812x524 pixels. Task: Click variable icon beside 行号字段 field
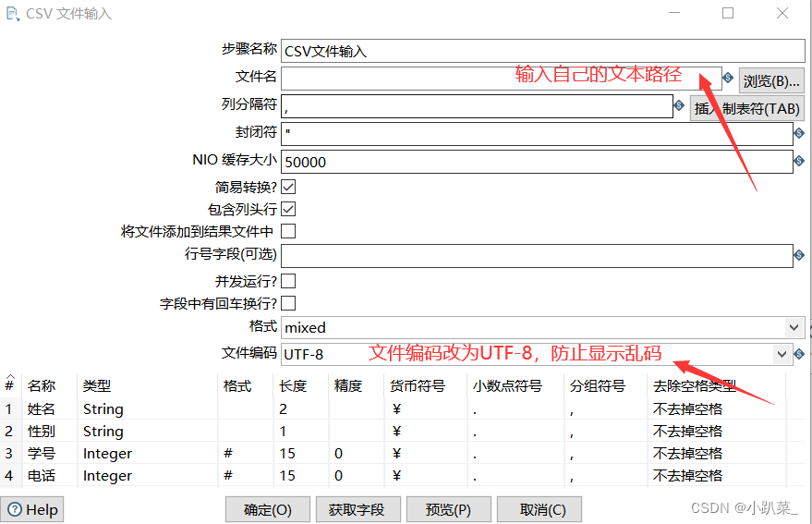pos(799,255)
